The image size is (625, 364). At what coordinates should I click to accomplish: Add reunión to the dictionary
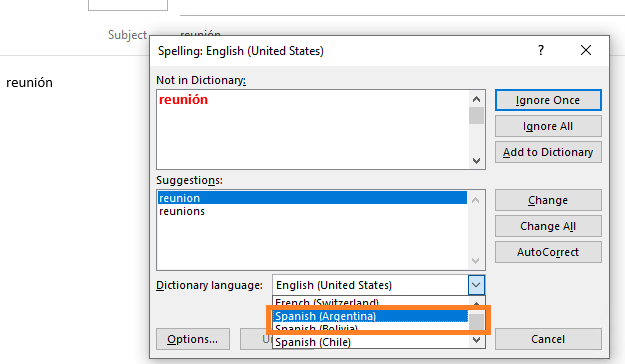tap(548, 152)
